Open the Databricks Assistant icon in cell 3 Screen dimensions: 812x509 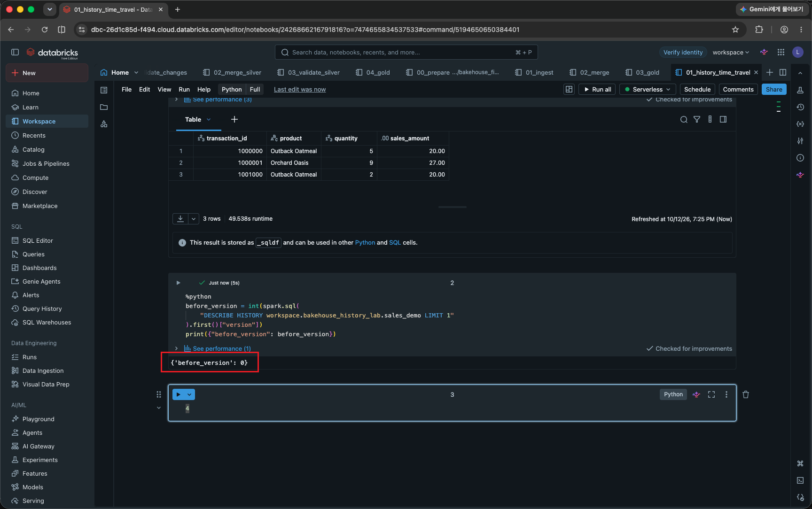(x=696, y=394)
